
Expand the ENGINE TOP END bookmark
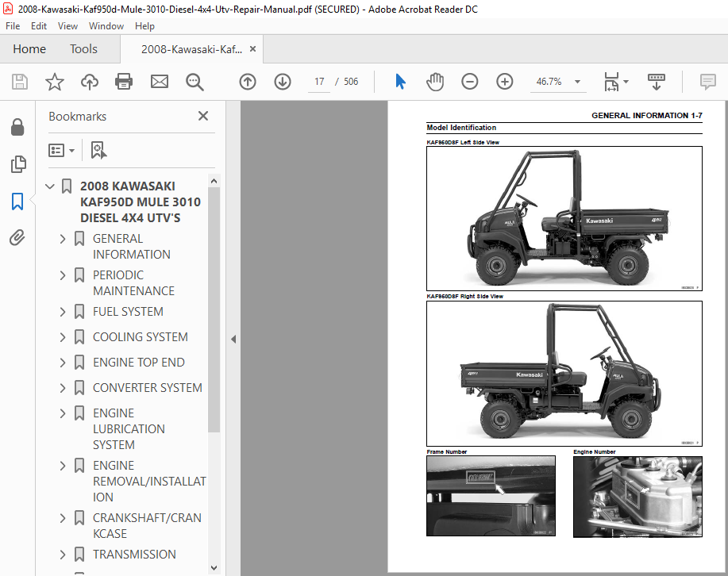pos(63,363)
